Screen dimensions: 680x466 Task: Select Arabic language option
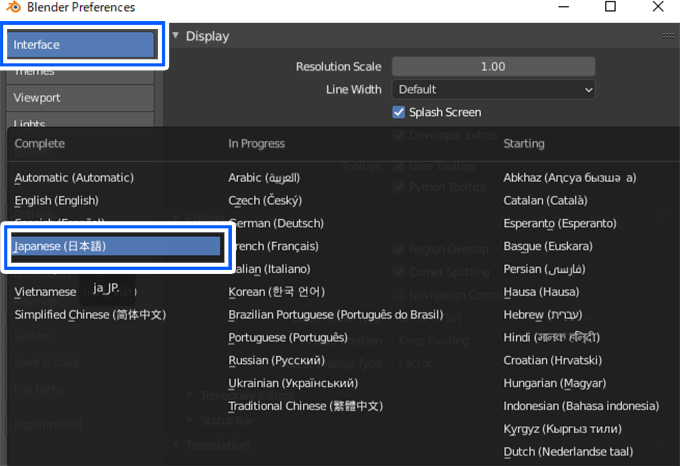coord(264,178)
